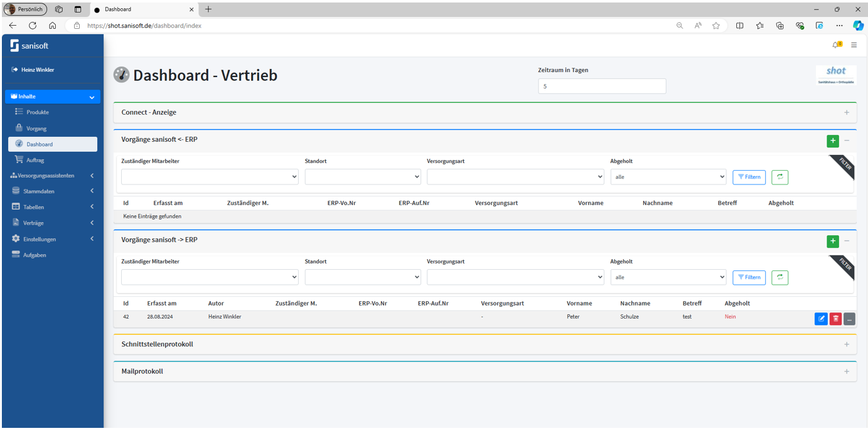Click the blue edit icon in row 42
Image resolution: width=868 pixels, height=431 pixels.
click(820, 319)
